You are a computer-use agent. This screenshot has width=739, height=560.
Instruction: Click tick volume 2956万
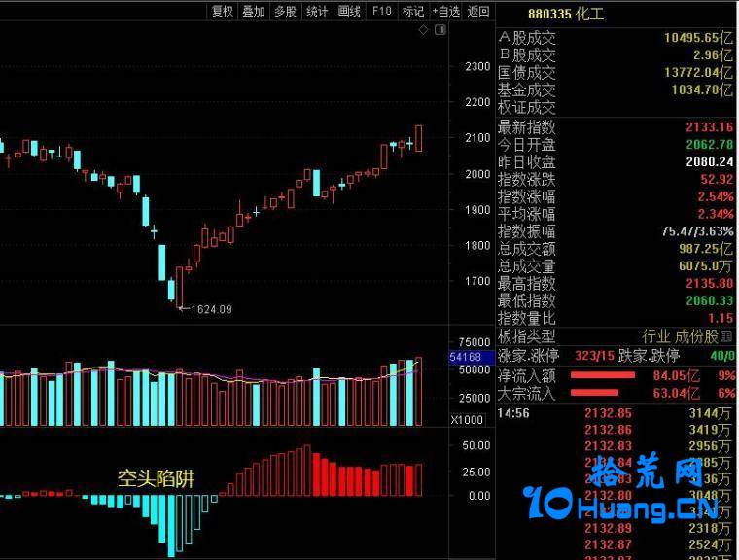coord(709,446)
